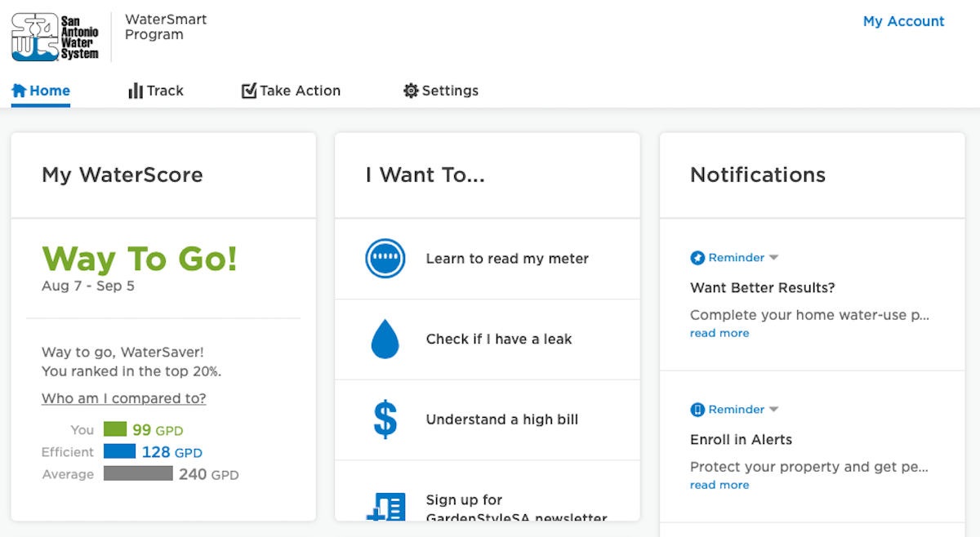Select Learn to read my meter
This screenshot has width=980, height=537.
[488, 259]
